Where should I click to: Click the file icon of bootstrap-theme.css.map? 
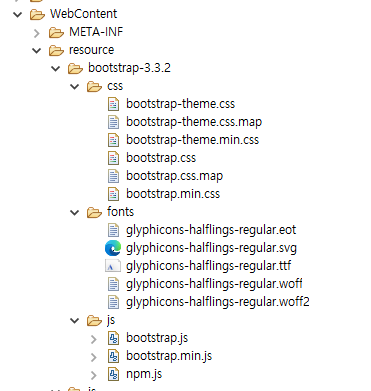(113, 122)
